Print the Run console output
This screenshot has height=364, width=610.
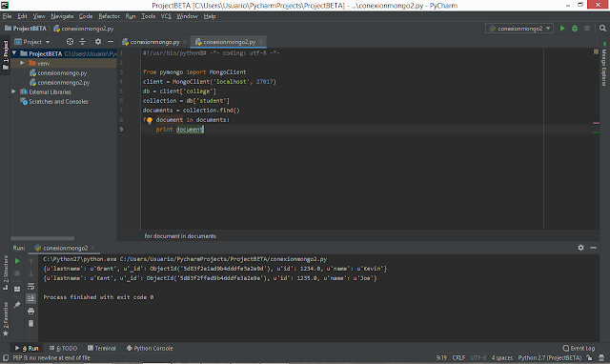point(30,311)
